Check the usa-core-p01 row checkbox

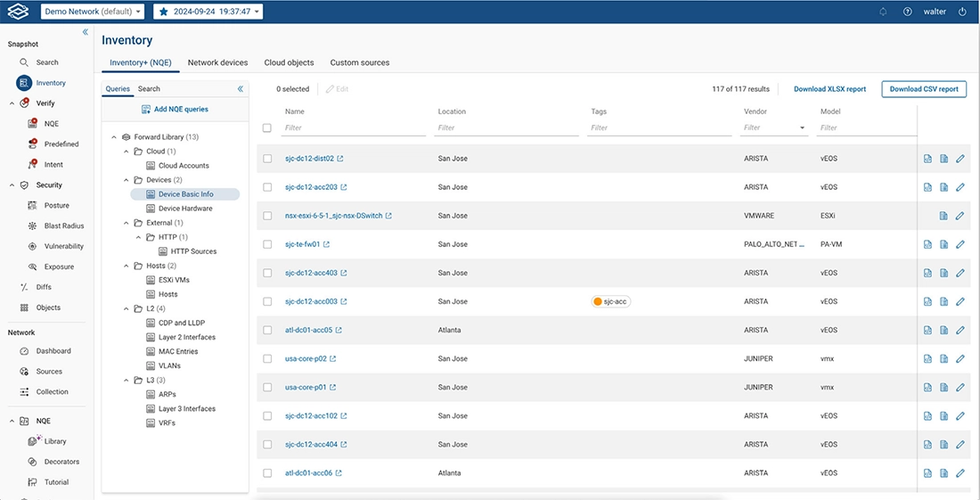(x=267, y=388)
